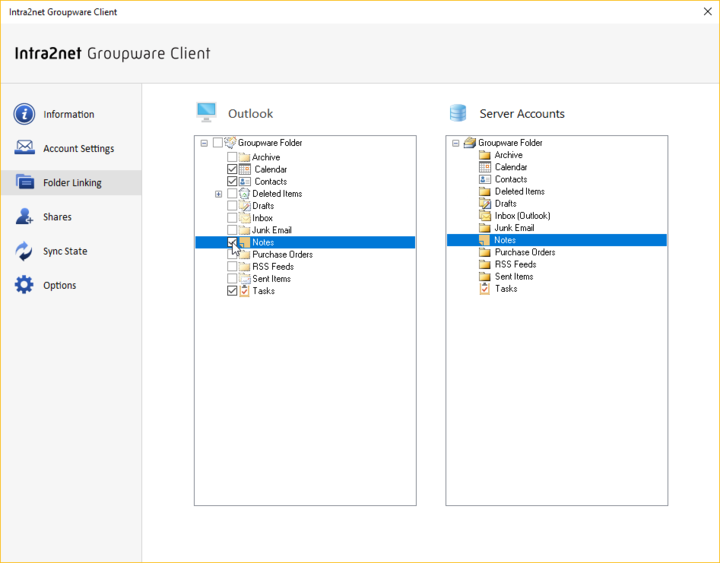This screenshot has width=720, height=563.
Task: Click the Options gear icon
Action: 24,285
